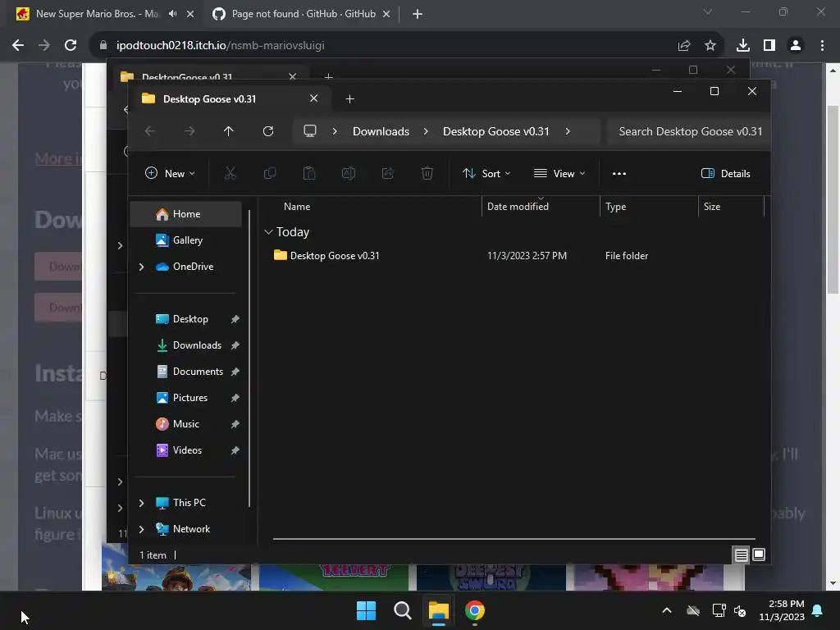Reload the itch.io page in Chrome
The height and width of the screenshot is (630, 840).
pos(71,46)
